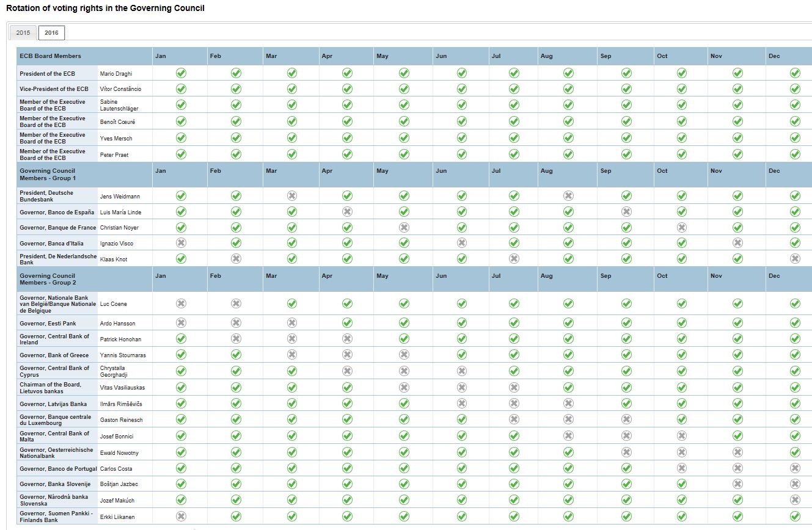Click the name Sabine Lautenschläger
This screenshot has width=812, height=530.
click(119, 105)
